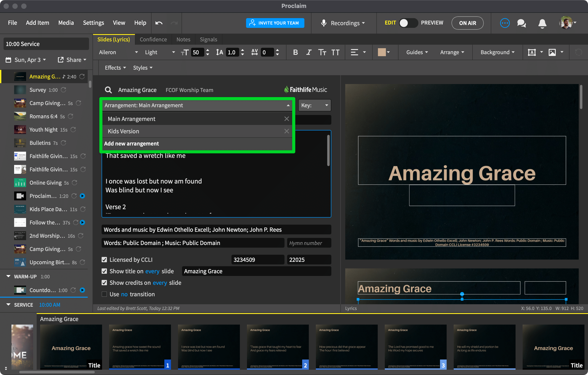Apply small caps Tt formatting
Screen dimensions: 588x375
[x=322, y=52]
